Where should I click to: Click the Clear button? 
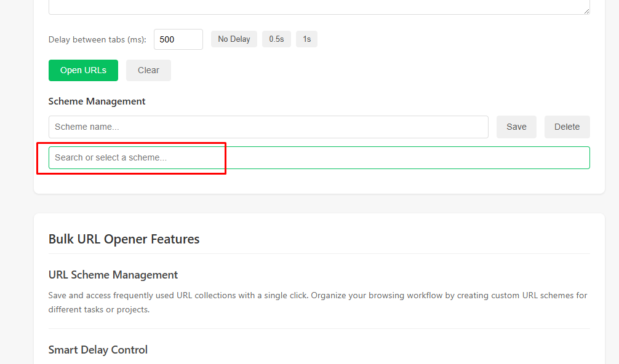pyautogui.click(x=148, y=70)
